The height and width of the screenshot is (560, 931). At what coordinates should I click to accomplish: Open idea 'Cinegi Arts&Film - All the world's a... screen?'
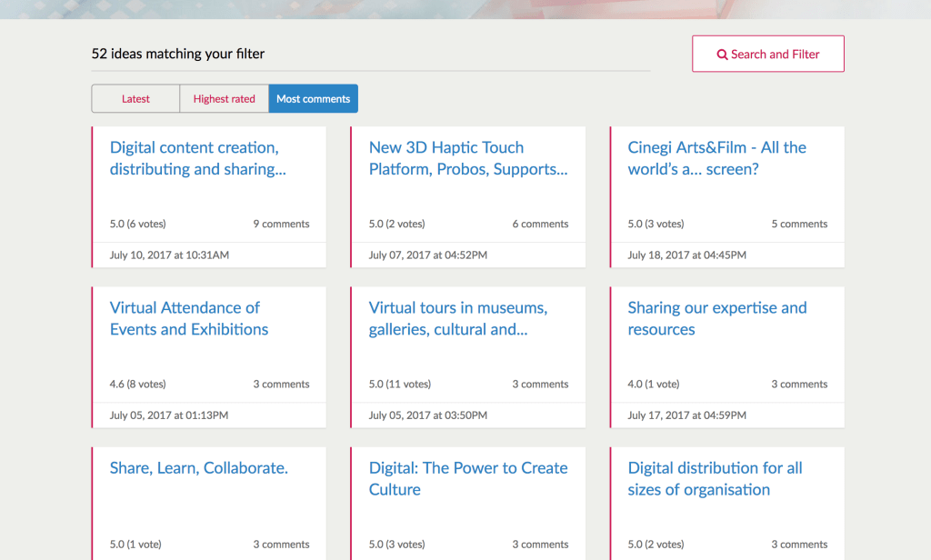click(716, 158)
